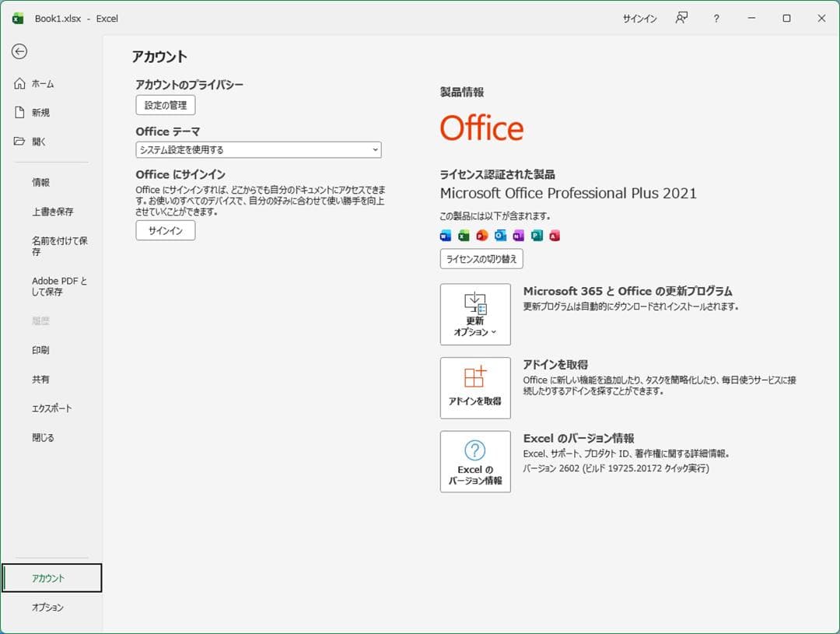Open the Excel のバージョン情報 tile
Image resolution: width=840 pixels, height=634 pixels.
point(475,461)
